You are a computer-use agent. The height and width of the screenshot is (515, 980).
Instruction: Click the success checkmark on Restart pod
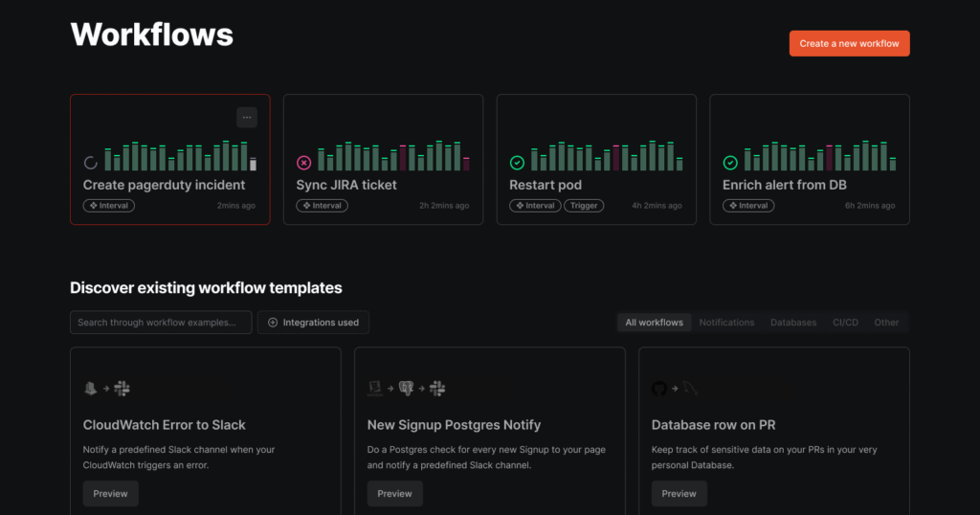pyautogui.click(x=518, y=163)
